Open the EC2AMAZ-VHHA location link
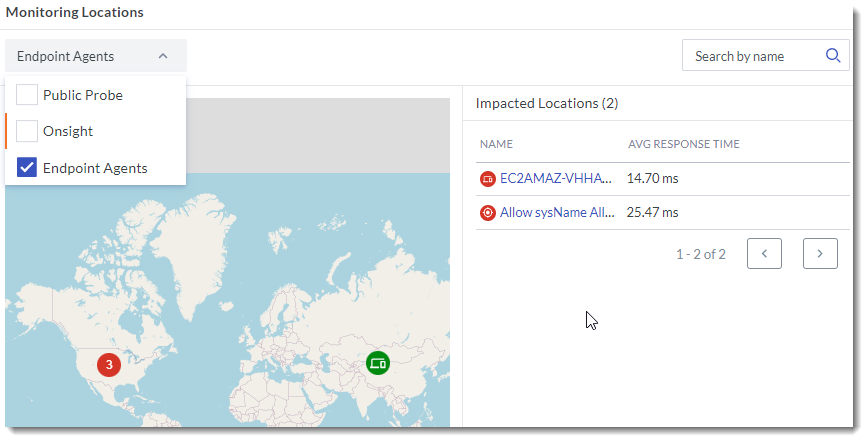Screen dimensions: 868x442 coord(555,179)
